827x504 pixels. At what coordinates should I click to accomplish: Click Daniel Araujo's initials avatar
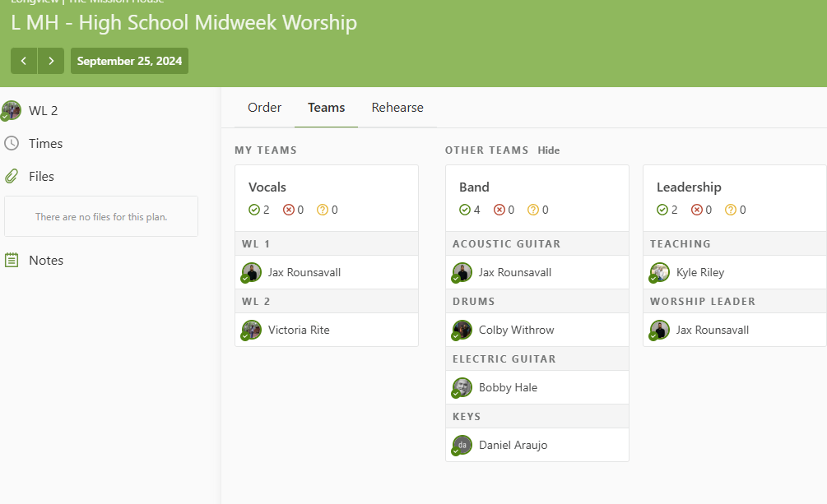click(462, 445)
